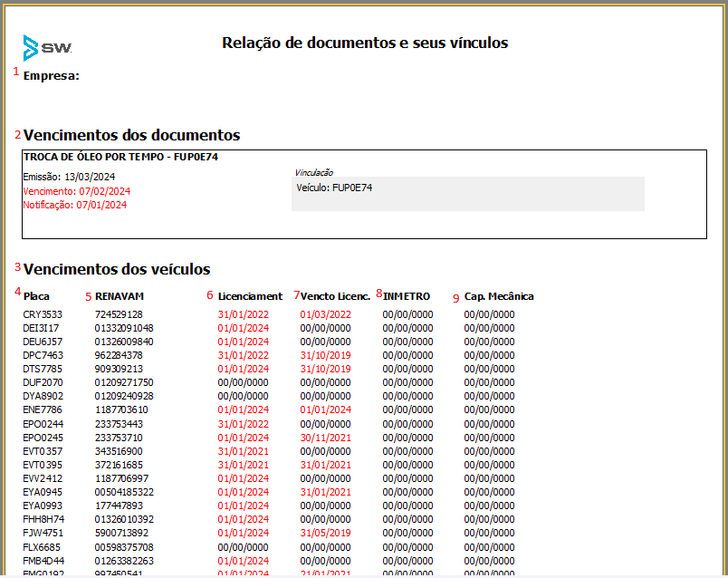
Task: Select plate 'FJW4751'
Action: pyautogui.click(x=43, y=533)
